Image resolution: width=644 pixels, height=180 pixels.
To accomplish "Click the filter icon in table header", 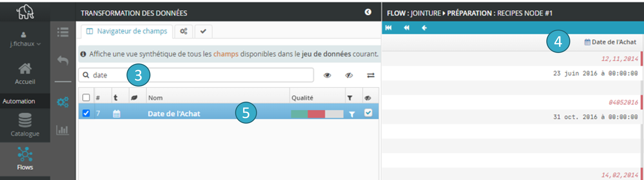I will pos(350,98).
